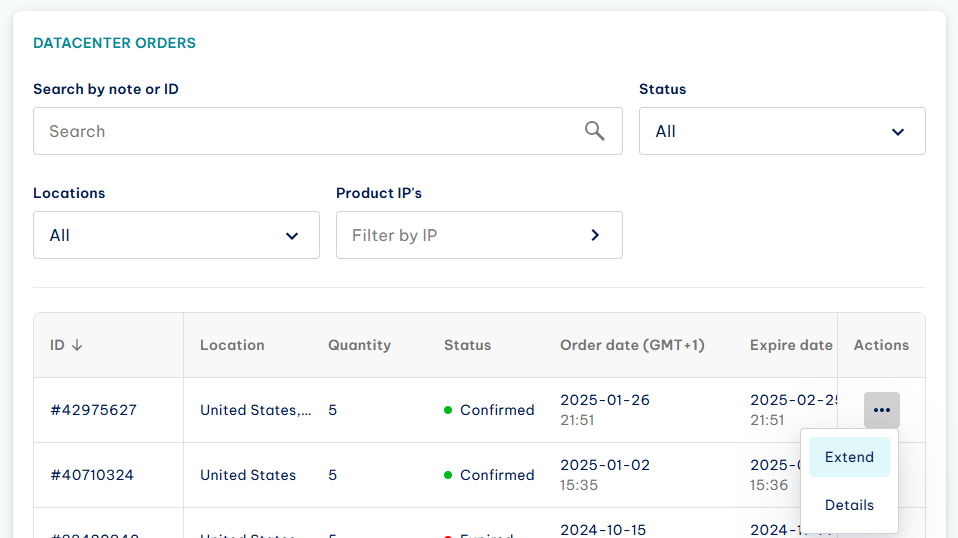Image resolution: width=958 pixels, height=538 pixels.
Task: Sort by ID using the down arrow
Action: (x=77, y=345)
